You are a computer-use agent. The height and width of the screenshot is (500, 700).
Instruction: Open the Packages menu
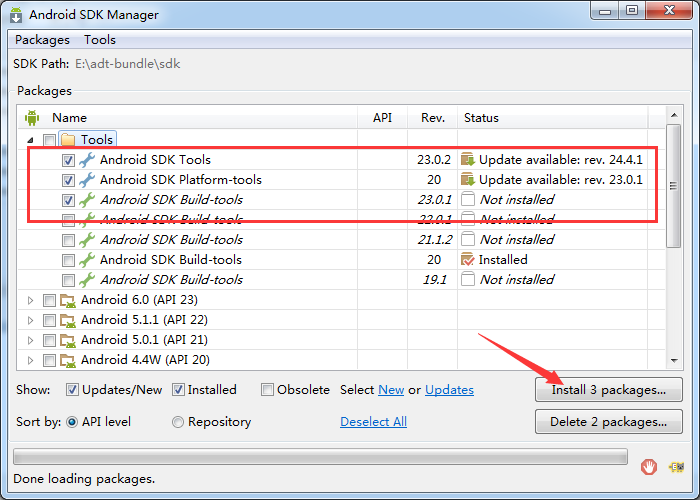tap(42, 40)
